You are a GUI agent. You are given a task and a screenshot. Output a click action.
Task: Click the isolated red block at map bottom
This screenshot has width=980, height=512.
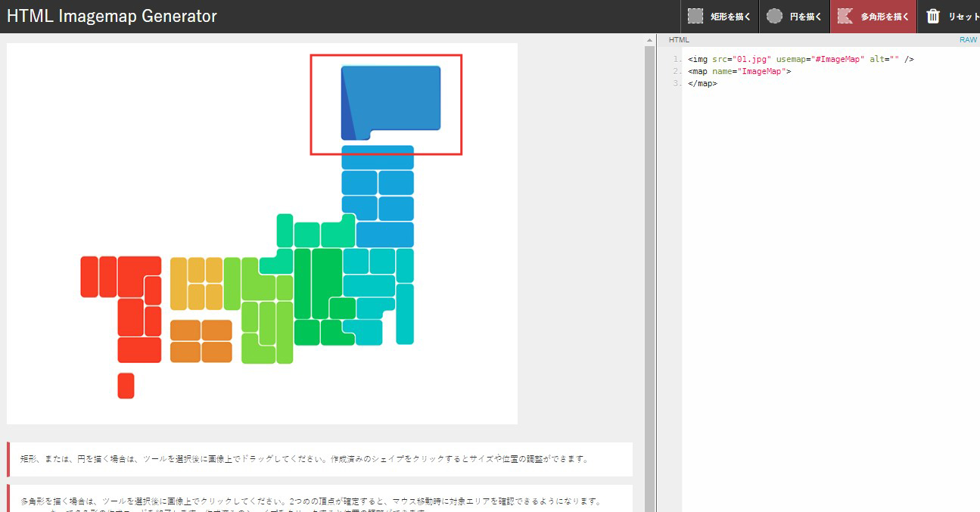tap(126, 385)
